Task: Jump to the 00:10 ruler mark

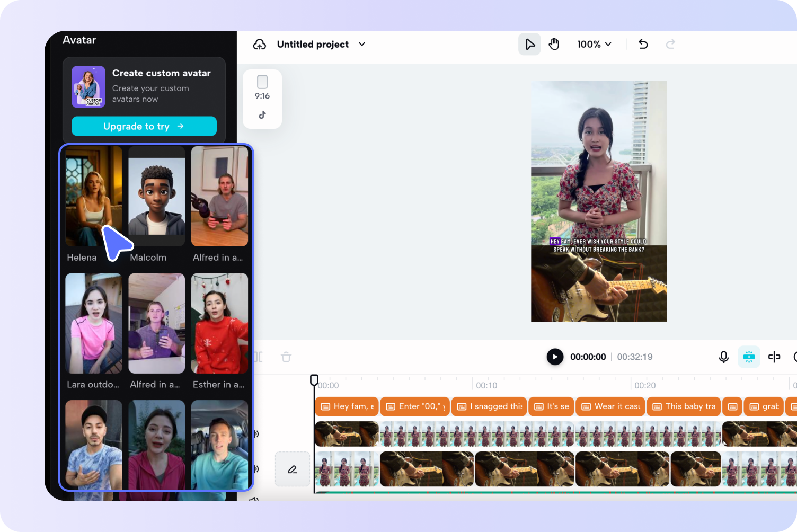Action: click(486, 385)
